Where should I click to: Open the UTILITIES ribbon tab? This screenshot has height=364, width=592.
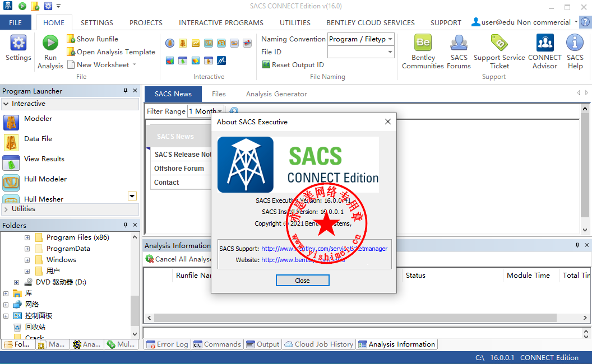pyautogui.click(x=295, y=22)
